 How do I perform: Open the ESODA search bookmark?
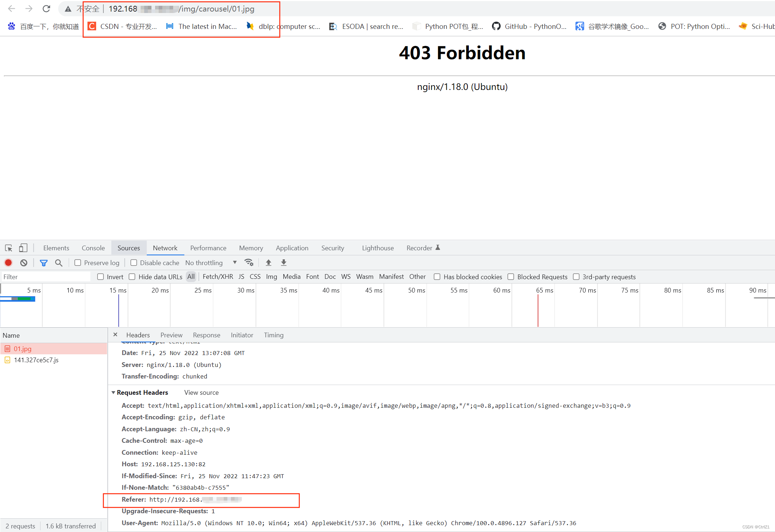366,26
